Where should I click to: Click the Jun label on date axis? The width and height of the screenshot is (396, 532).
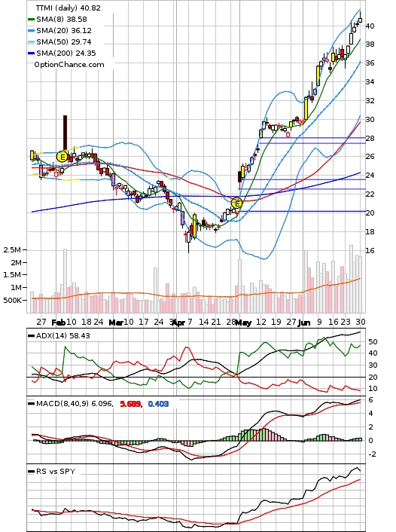(304, 323)
